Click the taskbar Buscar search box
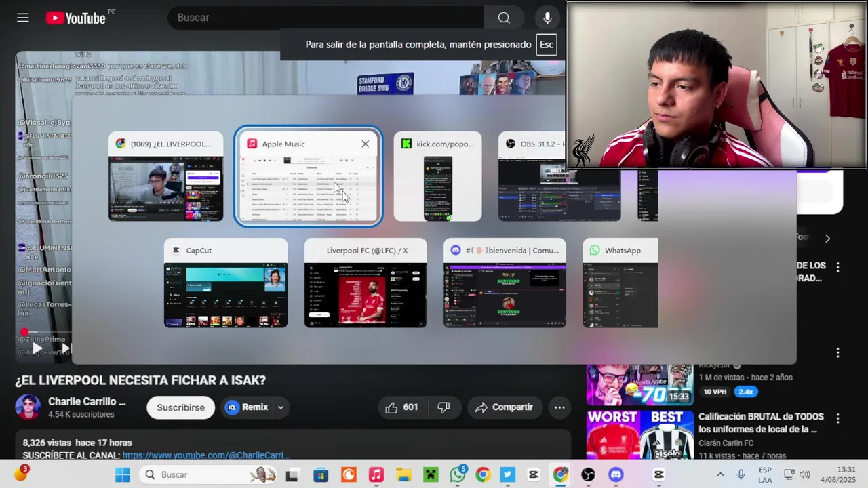 210,474
